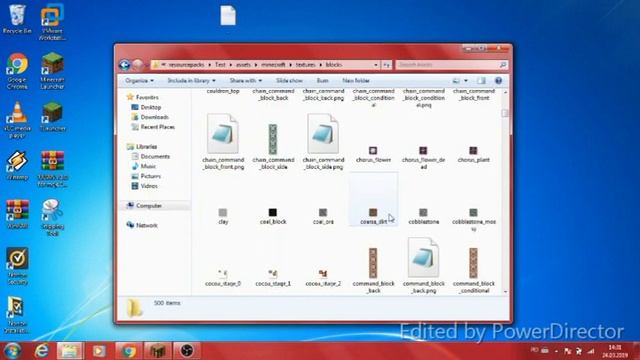Launch Internet Explorer from taskbar
This screenshot has height=360, width=640.
pyautogui.click(x=42, y=351)
